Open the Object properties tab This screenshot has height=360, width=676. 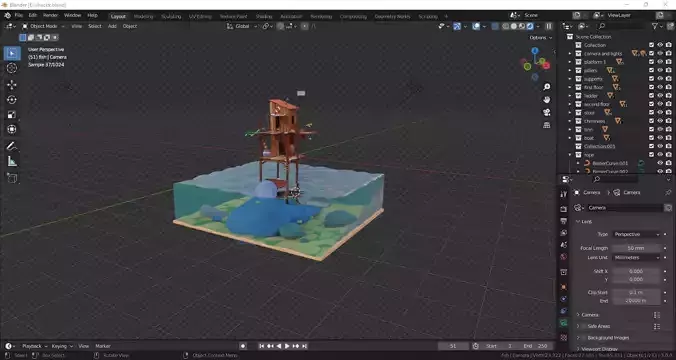(x=563, y=287)
